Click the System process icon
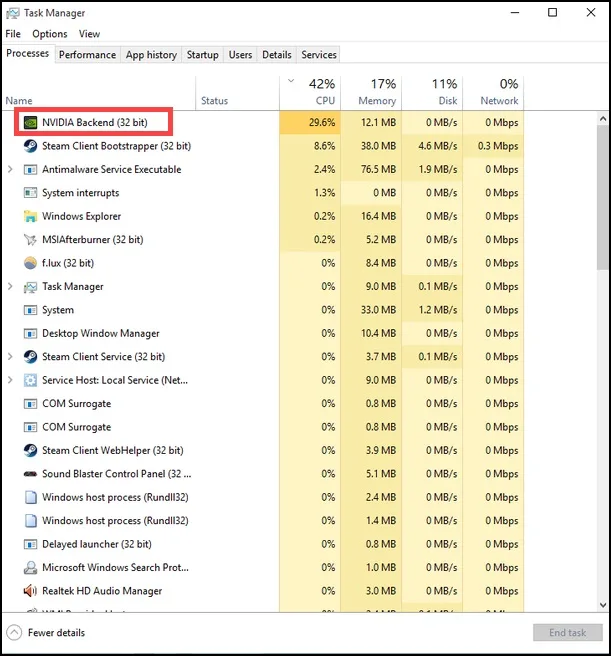 pos(30,310)
